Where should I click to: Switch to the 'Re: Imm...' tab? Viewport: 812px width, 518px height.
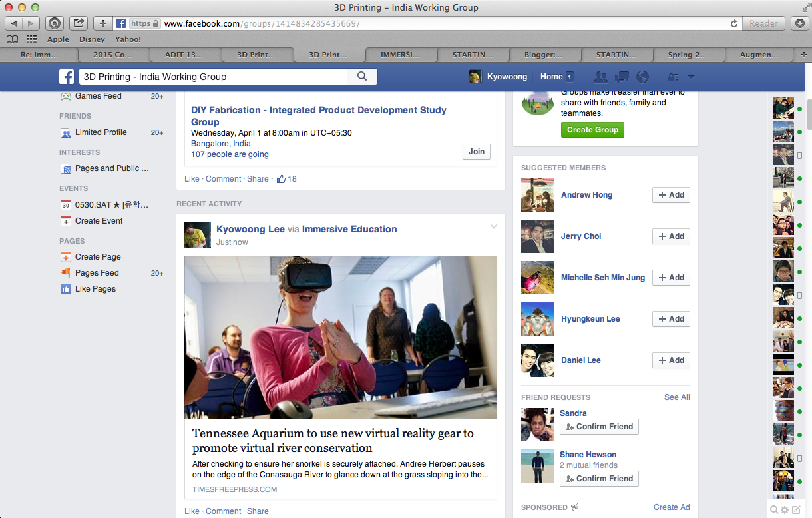pos(39,55)
